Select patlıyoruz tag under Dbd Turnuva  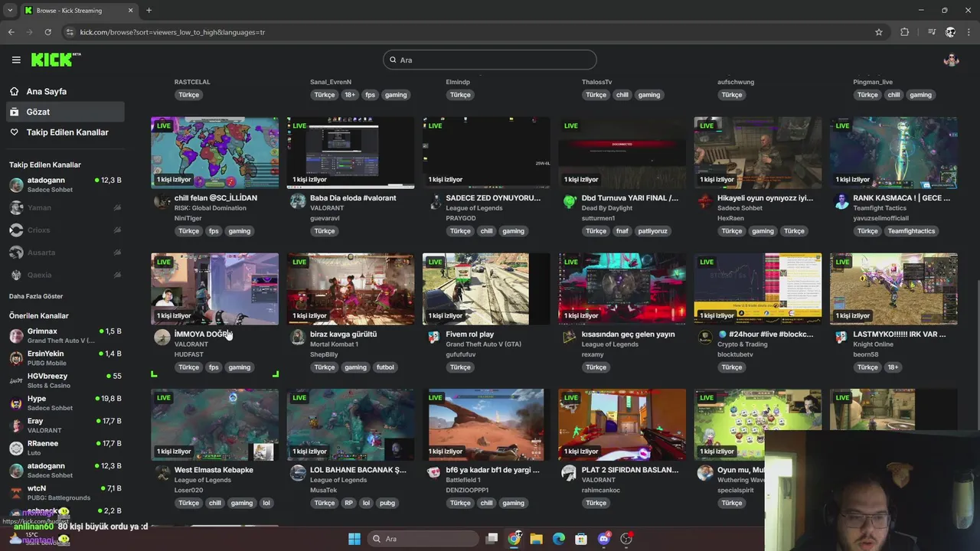click(x=652, y=231)
